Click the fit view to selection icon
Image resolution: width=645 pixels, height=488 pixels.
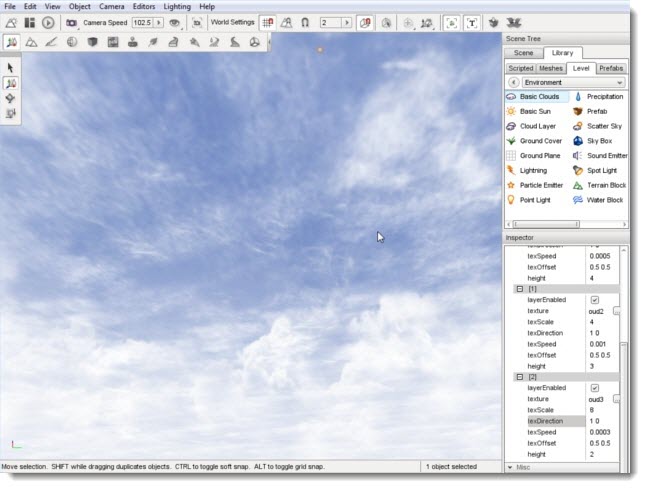coord(197,23)
